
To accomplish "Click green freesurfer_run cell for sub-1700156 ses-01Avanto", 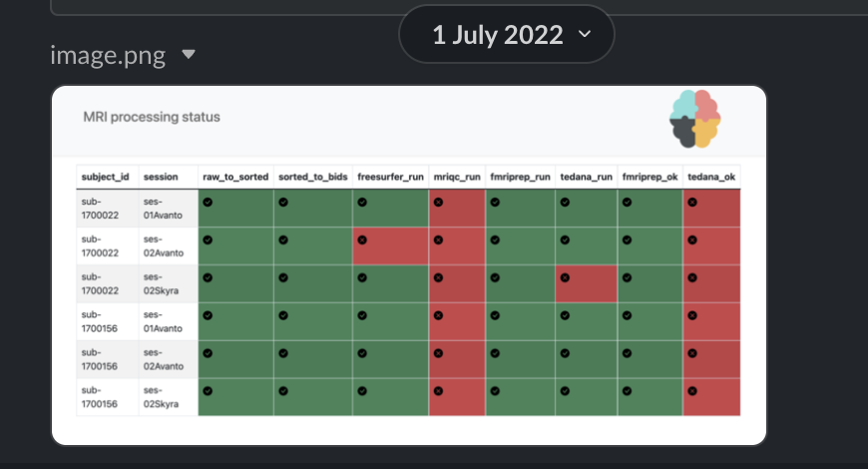I will [390, 321].
